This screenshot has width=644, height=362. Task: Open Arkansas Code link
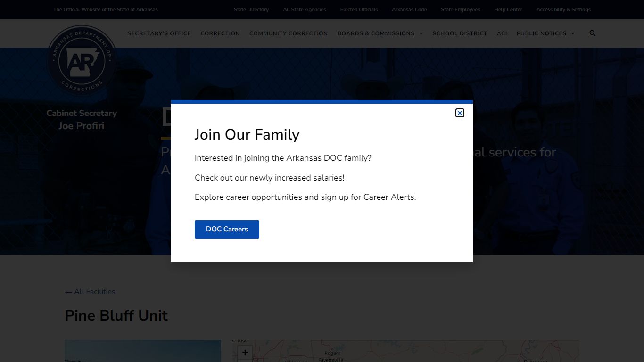coord(409,9)
